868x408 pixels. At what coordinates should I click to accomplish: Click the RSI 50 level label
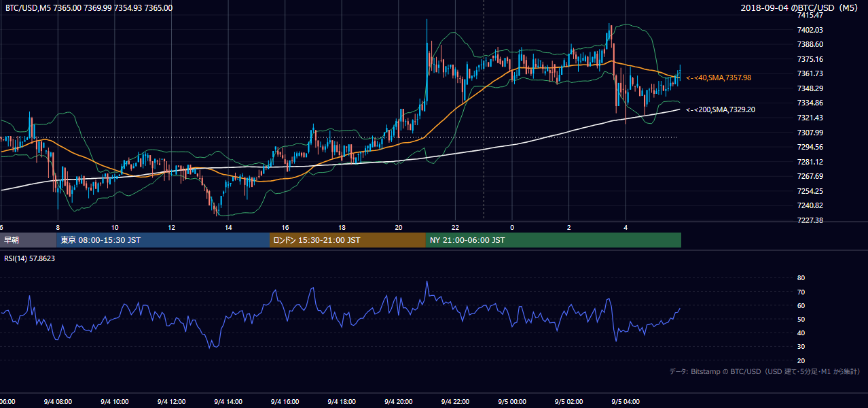coord(801,319)
